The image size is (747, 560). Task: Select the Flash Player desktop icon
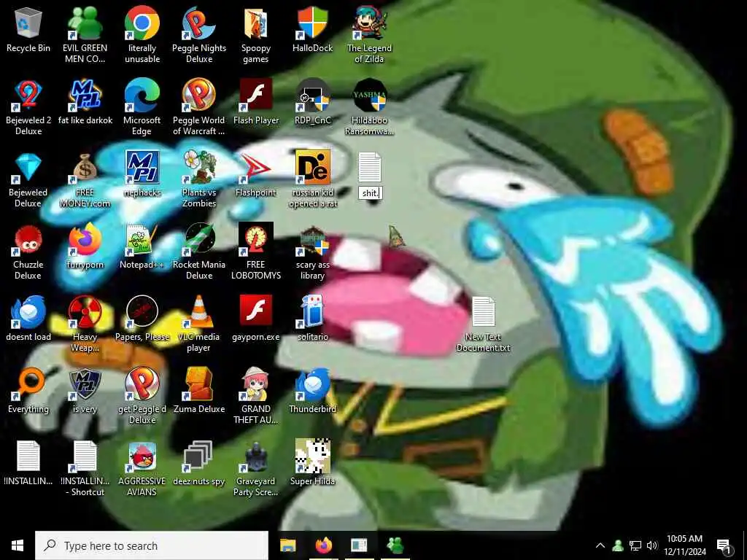(x=256, y=95)
